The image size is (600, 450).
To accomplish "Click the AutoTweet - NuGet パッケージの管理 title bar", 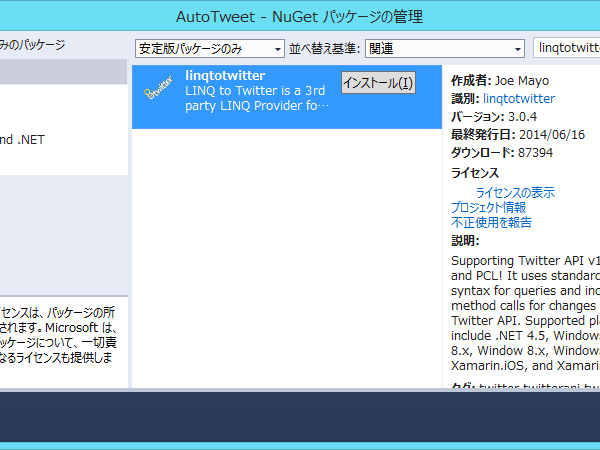I will tap(300, 17).
